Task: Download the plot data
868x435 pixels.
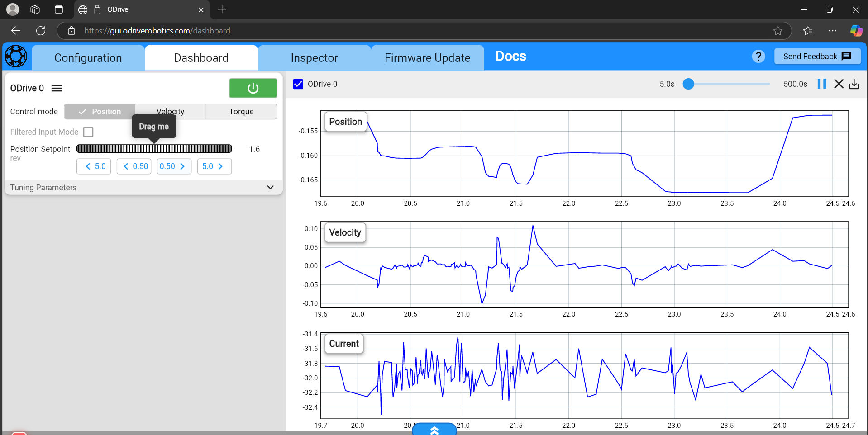Action: pyautogui.click(x=854, y=84)
